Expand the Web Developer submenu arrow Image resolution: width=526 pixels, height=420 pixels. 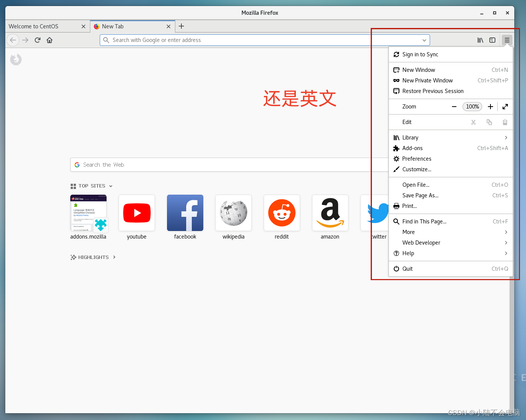pyautogui.click(x=506, y=242)
